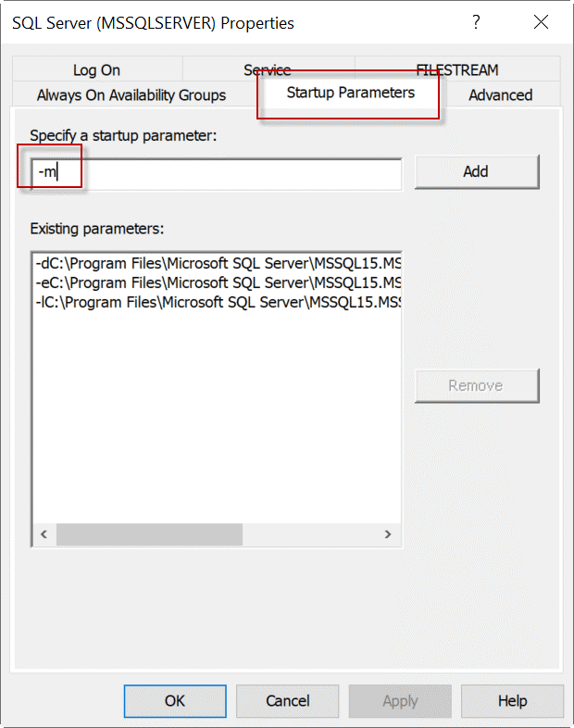
Task: Select the -dC:\Program Files parameter row
Action: coord(218,263)
